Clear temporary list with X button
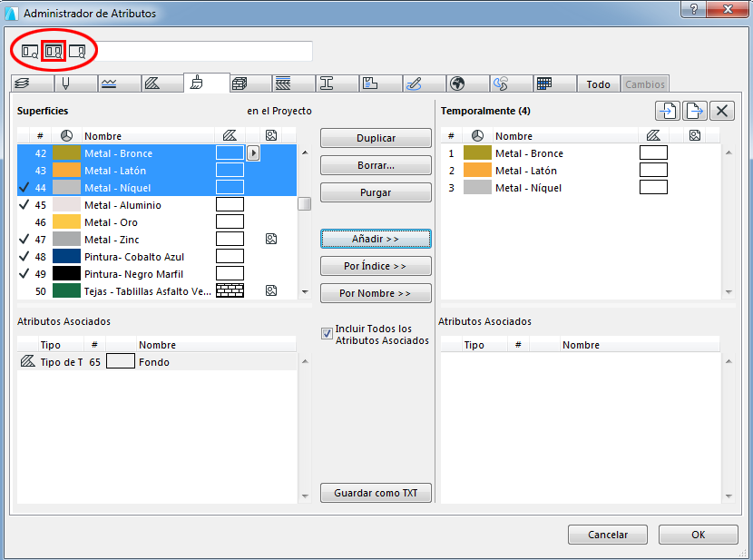This screenshot has width=753, height=560. point(722,111)
